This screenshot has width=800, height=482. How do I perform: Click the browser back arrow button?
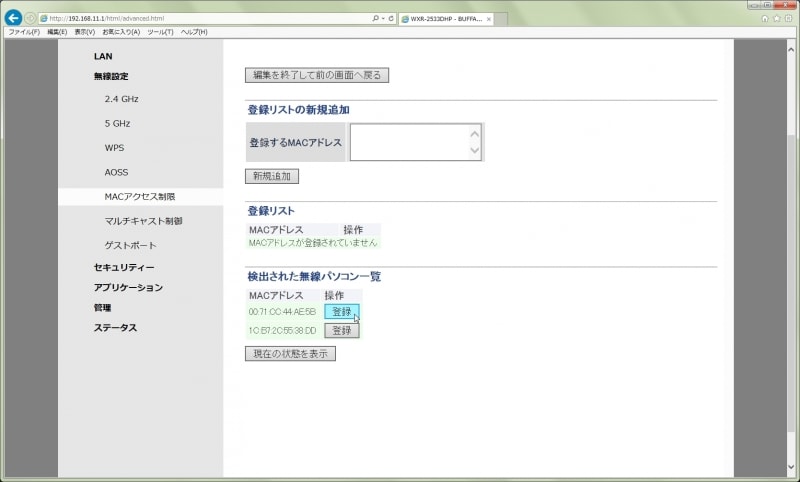tap(14, 18)
